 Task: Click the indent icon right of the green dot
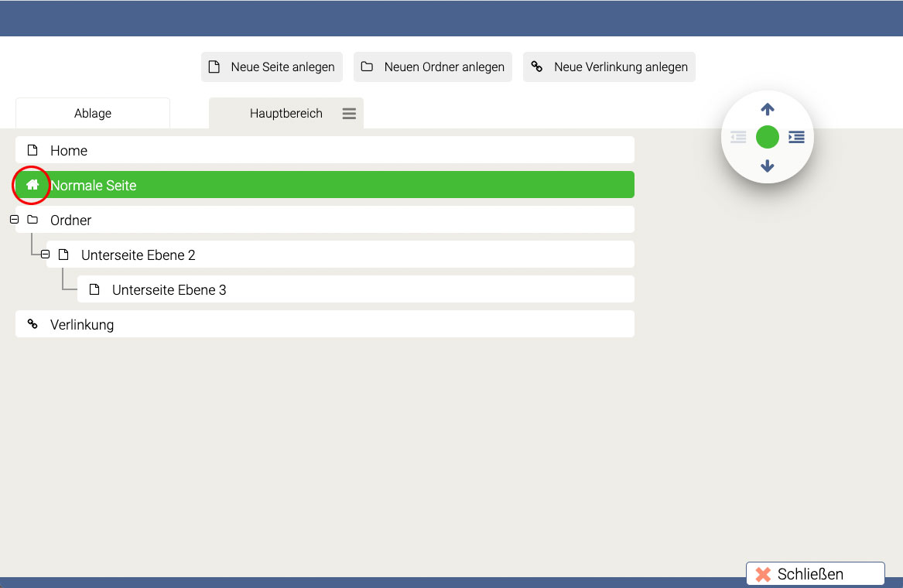tap(796, 137)
